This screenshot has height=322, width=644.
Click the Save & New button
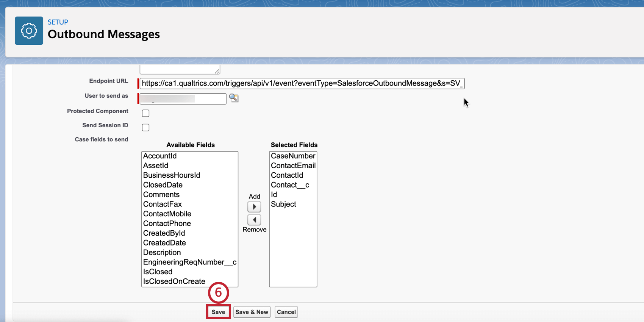click(252, 312)
